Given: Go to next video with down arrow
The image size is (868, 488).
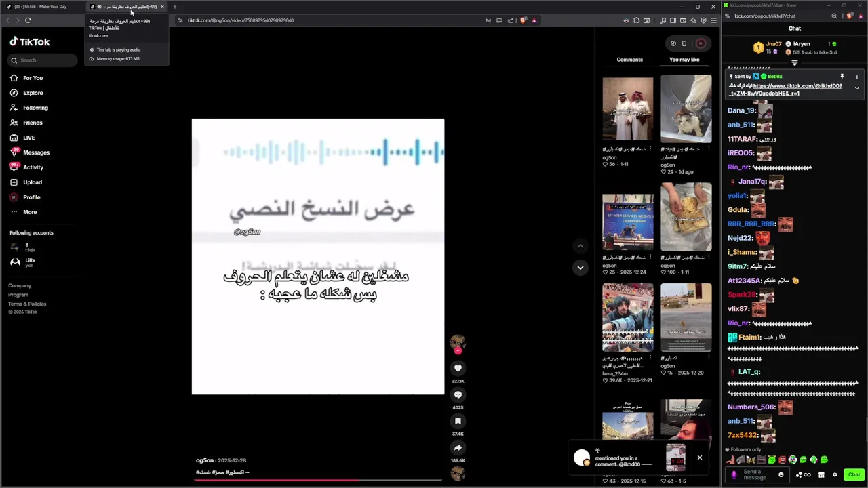Looking at the screenshot, I should [580, 268].
